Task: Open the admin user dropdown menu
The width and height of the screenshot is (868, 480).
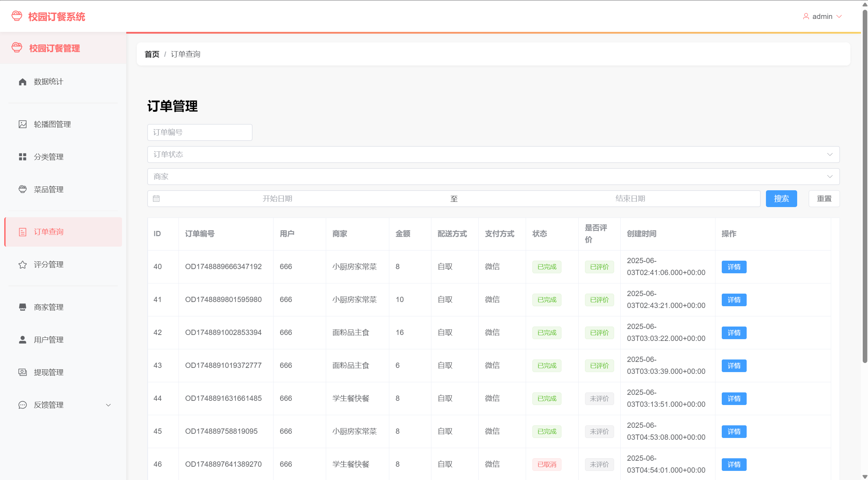Action: 822,16
